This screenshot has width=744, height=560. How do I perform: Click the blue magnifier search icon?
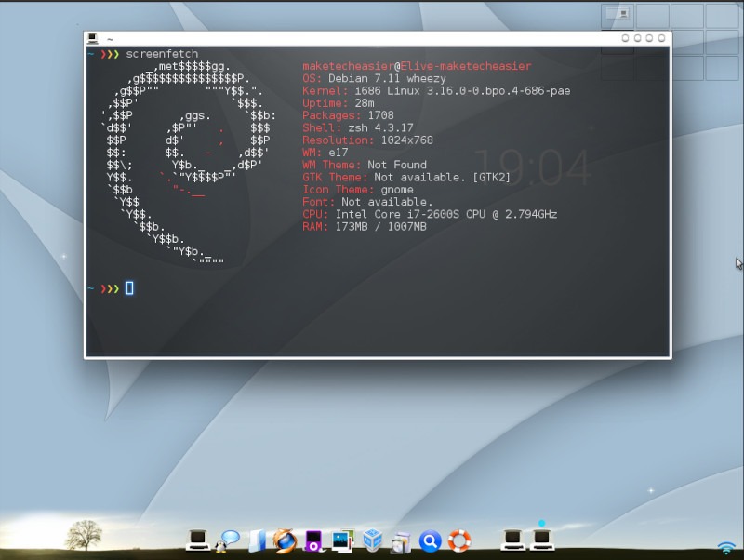pyautogui.click(x=430, y=540)
